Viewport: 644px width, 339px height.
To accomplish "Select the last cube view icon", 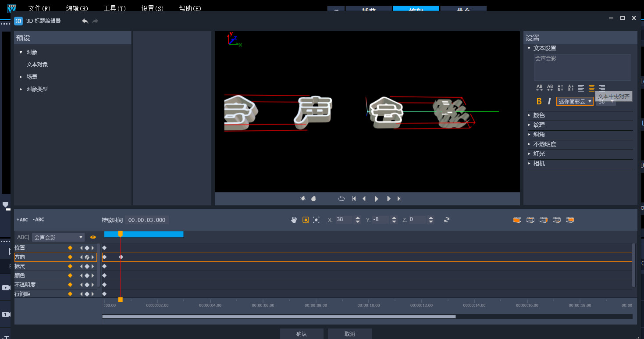I will pos(570,220).
